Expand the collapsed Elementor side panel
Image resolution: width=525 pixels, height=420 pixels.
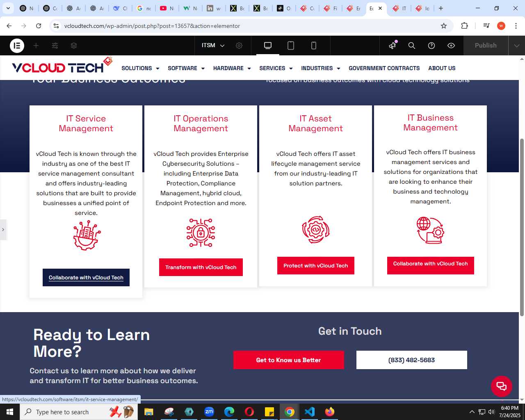point(3,230)
